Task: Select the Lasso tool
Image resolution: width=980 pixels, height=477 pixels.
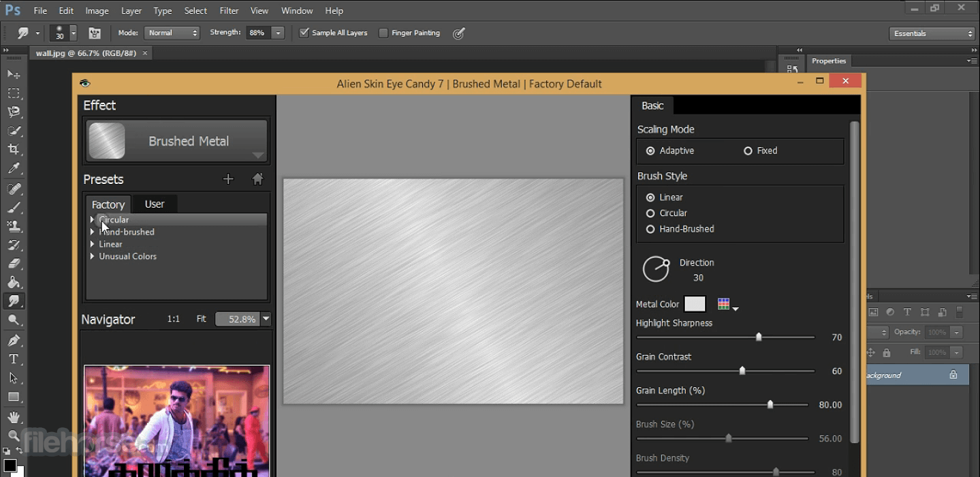Action: [x=13, y=112]
